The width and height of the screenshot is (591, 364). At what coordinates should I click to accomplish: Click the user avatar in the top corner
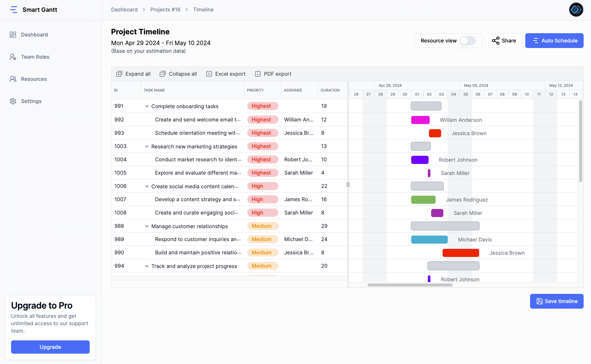click(576, 10)
